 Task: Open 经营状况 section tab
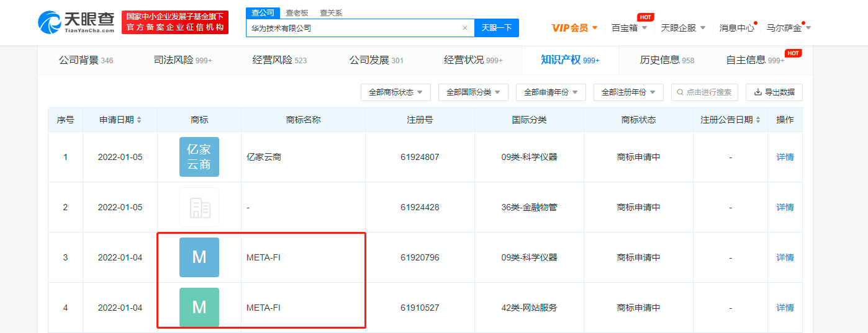pos(473,60)
